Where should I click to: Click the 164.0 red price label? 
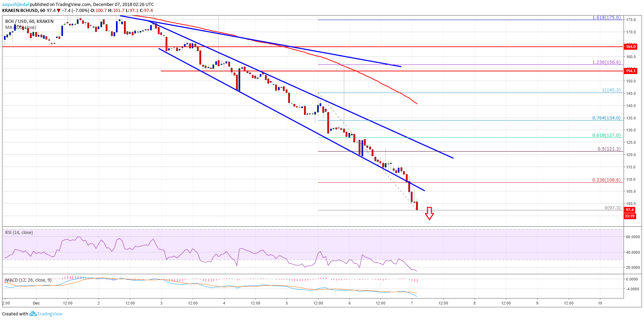coord(630,47)
